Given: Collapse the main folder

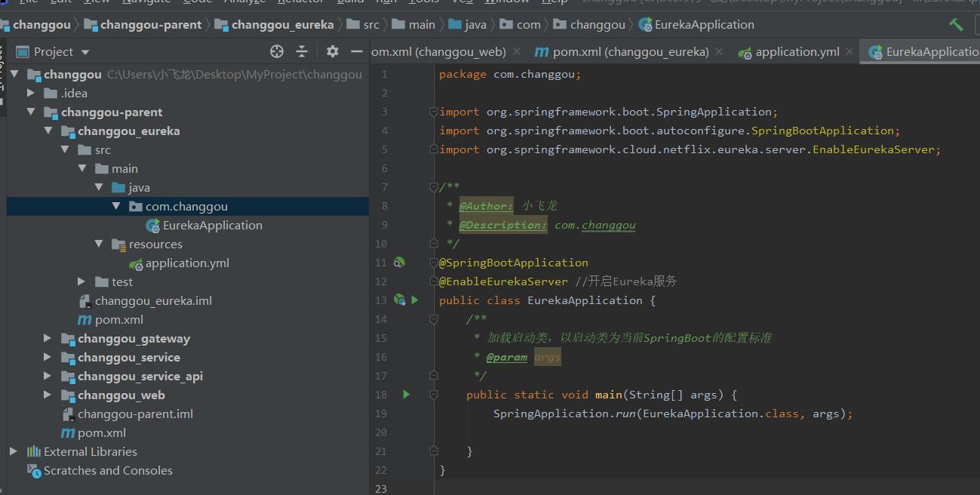Looking at the screenshot, I should (81, 168).
